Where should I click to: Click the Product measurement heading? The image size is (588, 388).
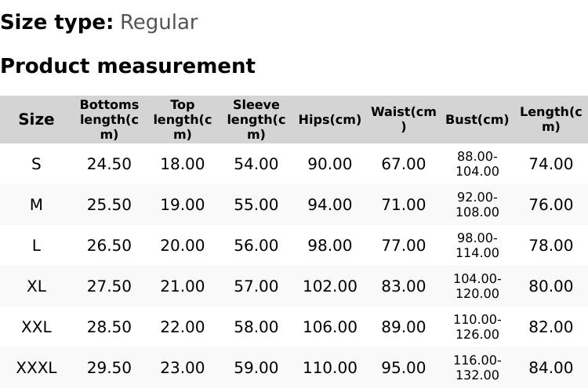coord(128,66)
